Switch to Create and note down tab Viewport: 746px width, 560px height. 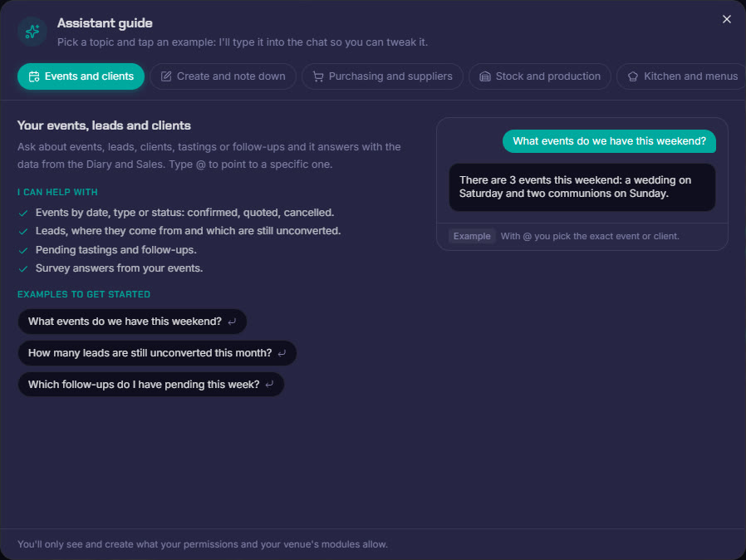coord(223,76)
